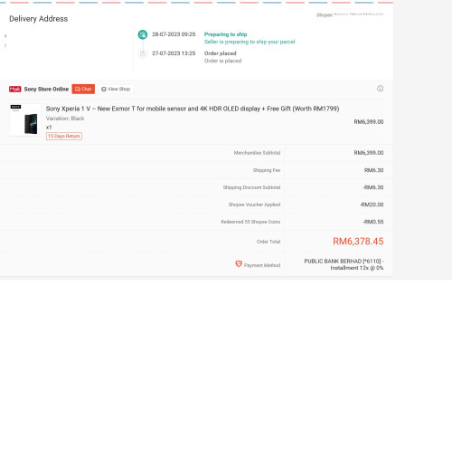
Task: Click the red Mall badge icon
Action: click(x=14, y=89)
